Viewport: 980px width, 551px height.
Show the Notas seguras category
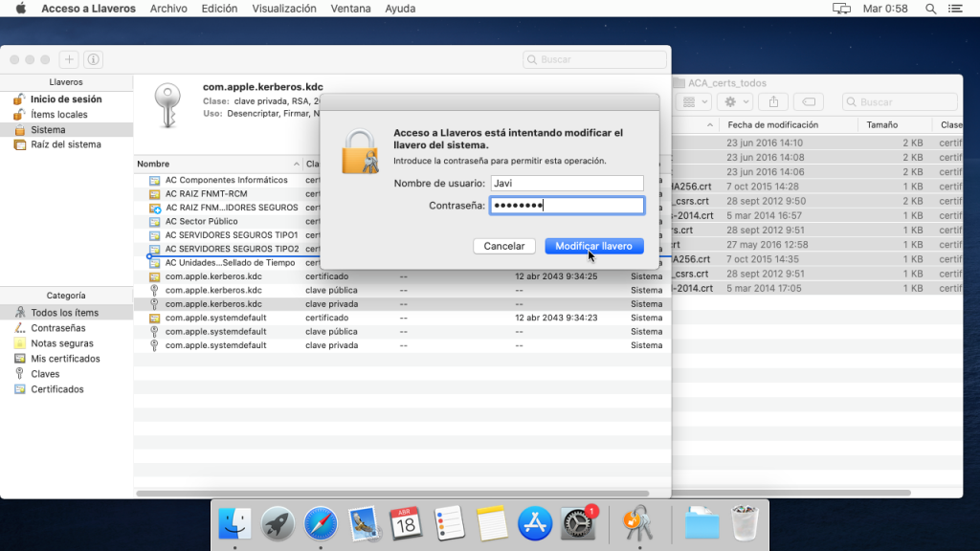click(x=66, y=343)
